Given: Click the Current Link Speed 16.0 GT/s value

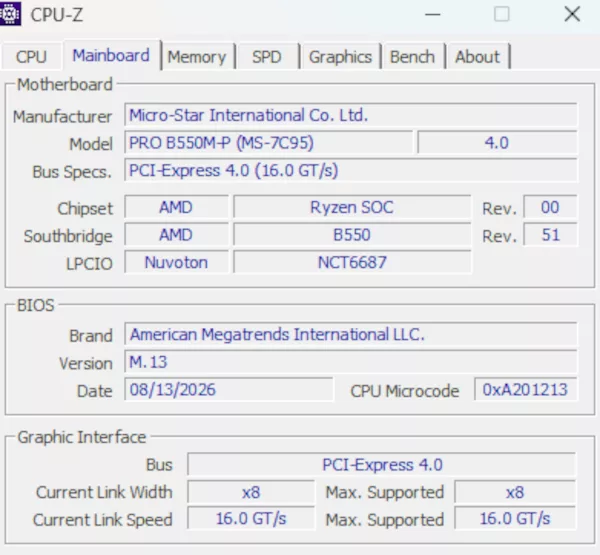Looking at the screenshot, I should 251,519.
